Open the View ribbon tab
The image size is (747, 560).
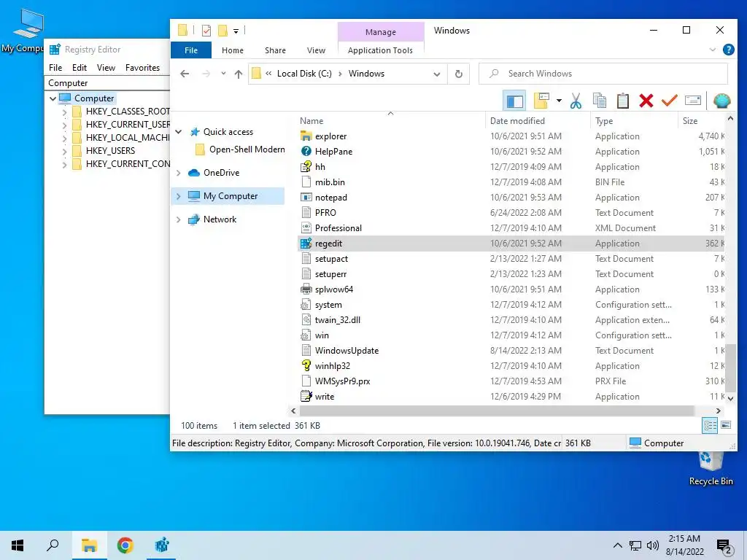[316, 50]
